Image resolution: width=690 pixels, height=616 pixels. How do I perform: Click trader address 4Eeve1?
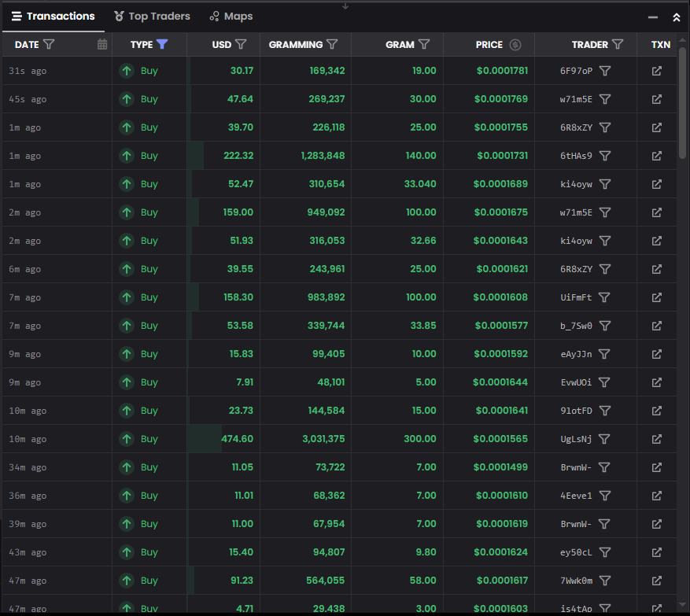coord(576,496)
